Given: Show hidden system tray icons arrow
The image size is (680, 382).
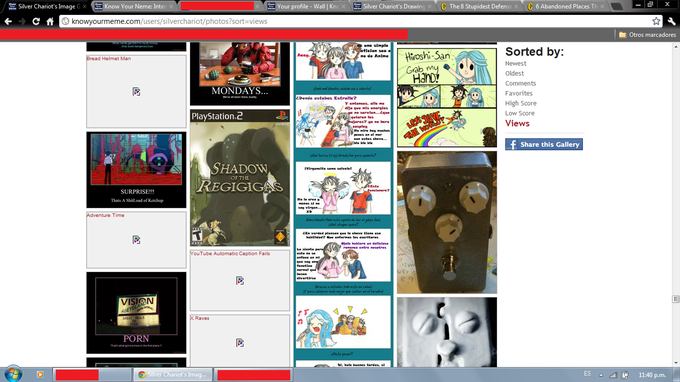Looking at the screenshot, I should click(x=601, y=375).
